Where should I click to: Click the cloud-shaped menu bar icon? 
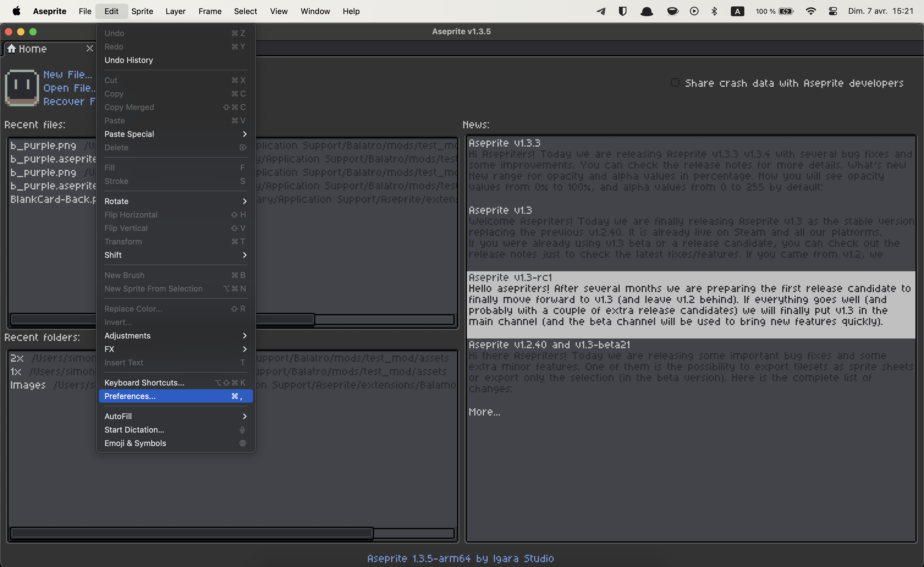(647, 11)
